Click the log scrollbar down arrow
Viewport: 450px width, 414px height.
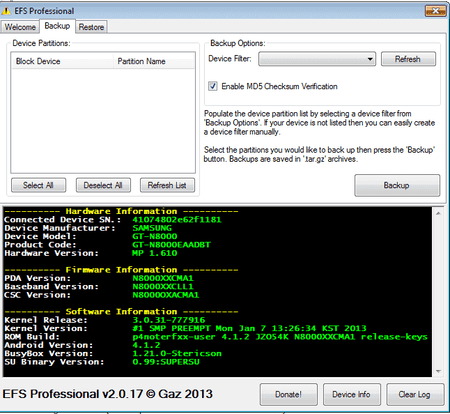[438, 371]
